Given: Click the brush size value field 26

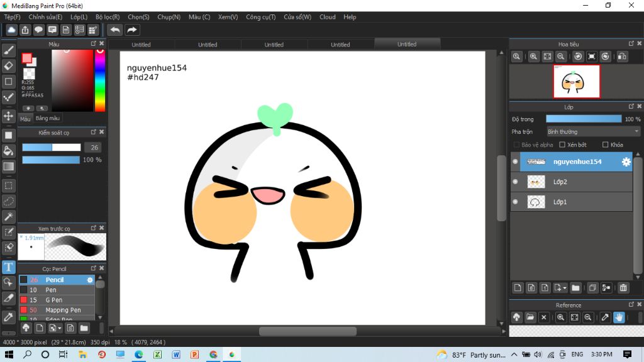Looking at the screenshot, I should [x=94, y=147].
